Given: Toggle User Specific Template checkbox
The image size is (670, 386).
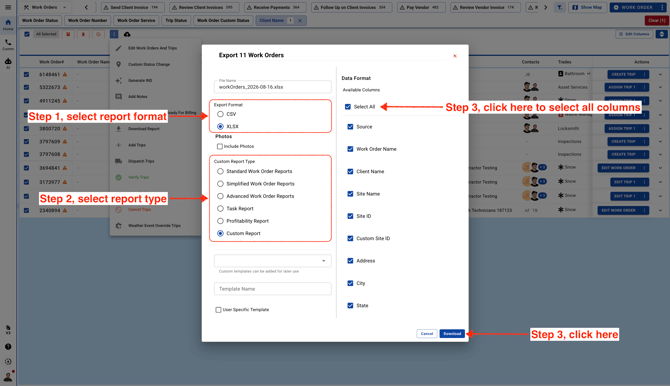Looking at the screenshot, I should click(218, 310).
